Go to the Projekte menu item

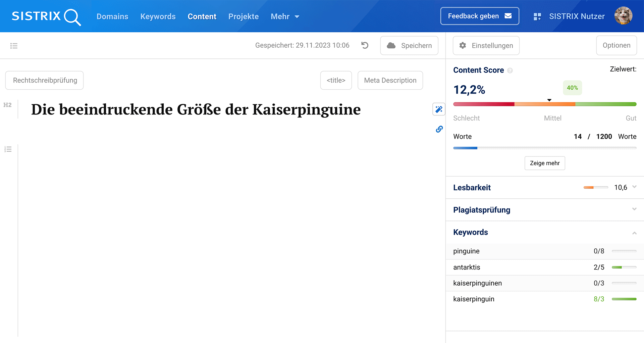coord(243,16)
